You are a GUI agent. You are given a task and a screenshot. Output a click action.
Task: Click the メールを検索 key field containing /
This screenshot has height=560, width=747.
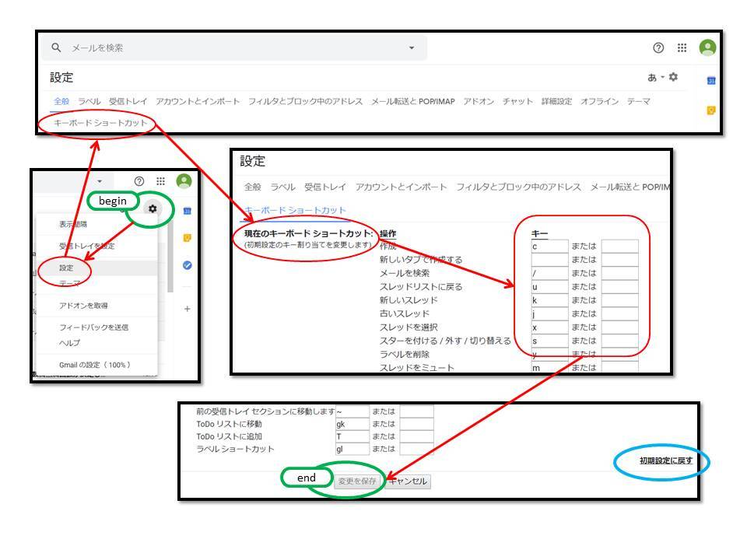click(550, 273)
